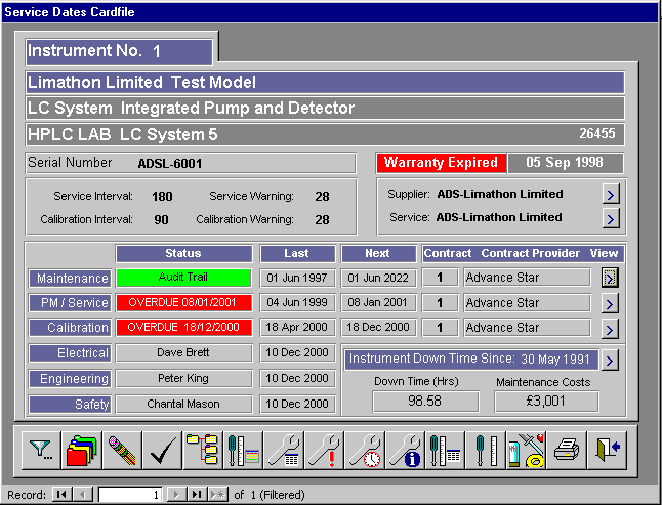This screenshot has height=505, width=662.
Task: Click the warranty date 05 Sep 1998
Action: [565, 163]
